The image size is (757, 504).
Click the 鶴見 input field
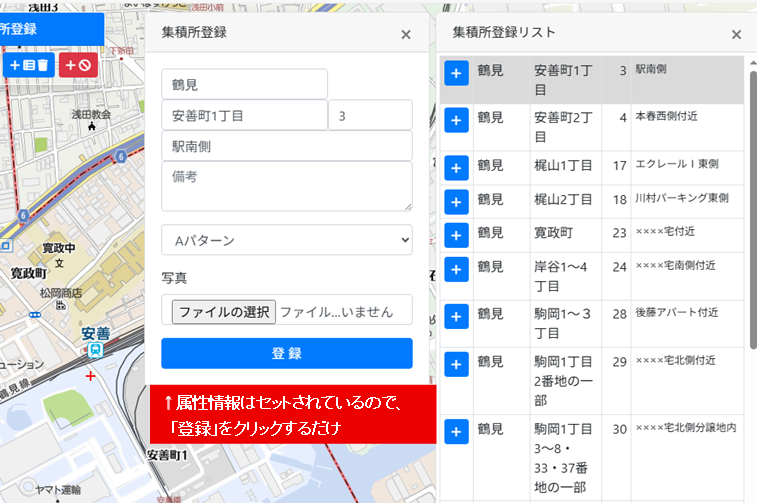[244, 84]
